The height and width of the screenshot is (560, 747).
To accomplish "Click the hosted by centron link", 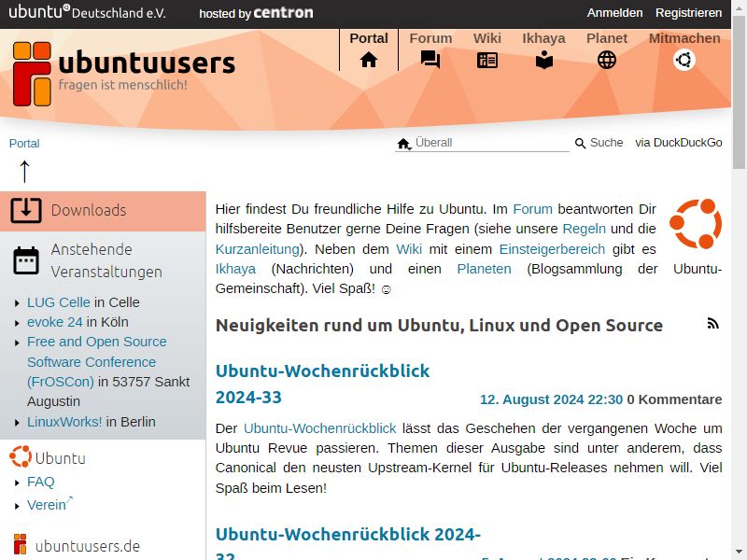I will (x=256, y=13).
